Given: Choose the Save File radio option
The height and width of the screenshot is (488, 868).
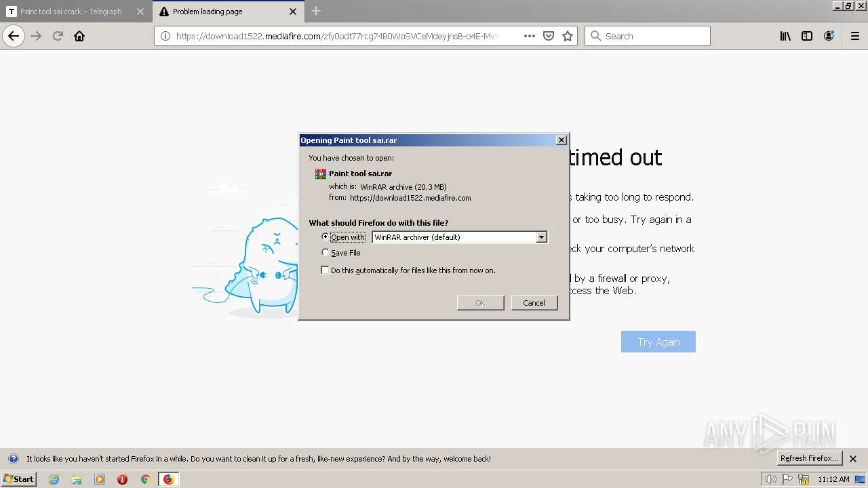Looking at the screenshot, I should tap(325, 252).
